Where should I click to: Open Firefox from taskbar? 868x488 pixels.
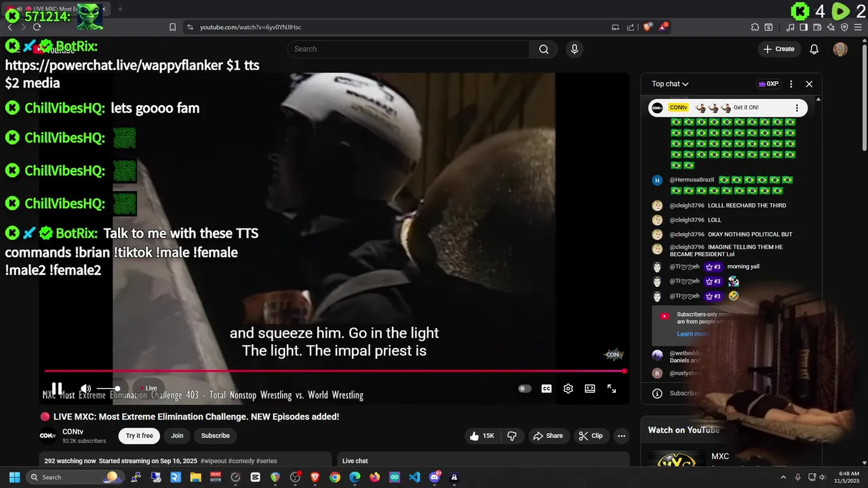pos(374,477)
